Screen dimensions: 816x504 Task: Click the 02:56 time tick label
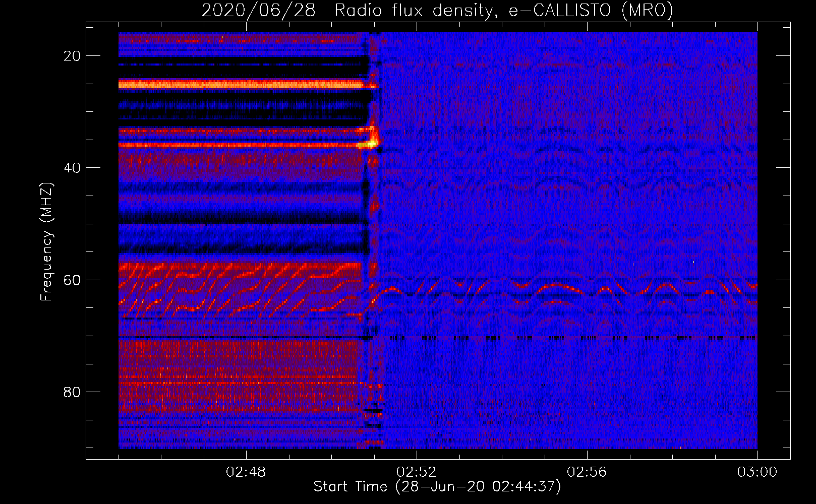pyautogui.click(x=587, y=472)
